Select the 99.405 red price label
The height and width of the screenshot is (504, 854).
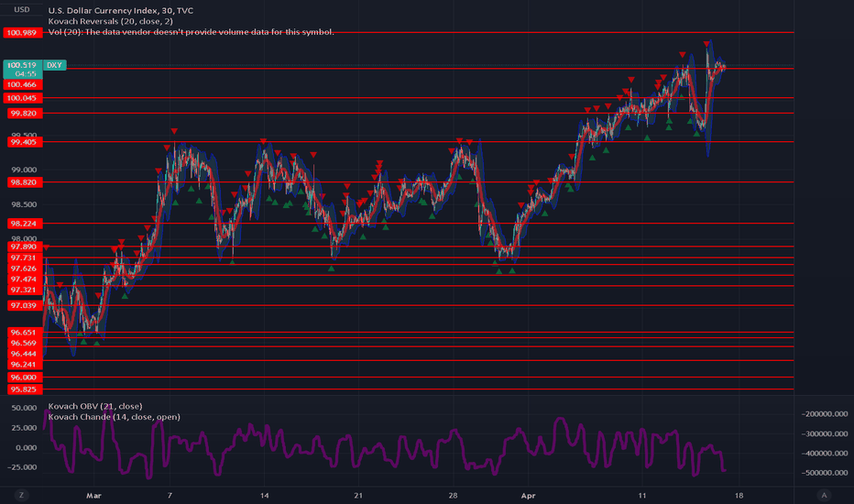click(24, 142)
